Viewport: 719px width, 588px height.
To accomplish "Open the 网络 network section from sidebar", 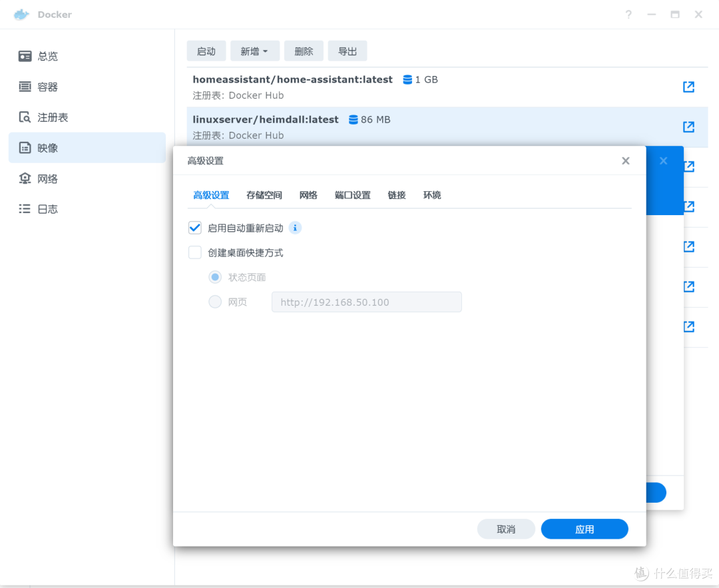I will point(23,178).
